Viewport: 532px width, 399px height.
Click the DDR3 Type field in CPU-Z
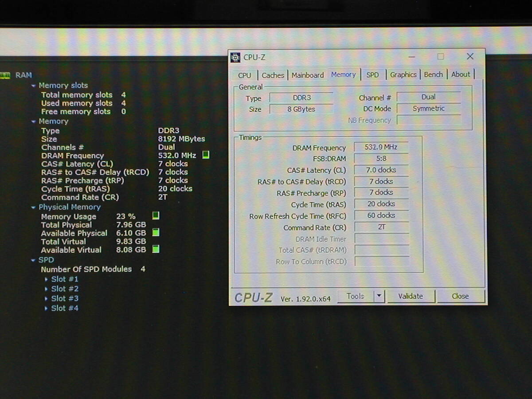tap(301, 98)
